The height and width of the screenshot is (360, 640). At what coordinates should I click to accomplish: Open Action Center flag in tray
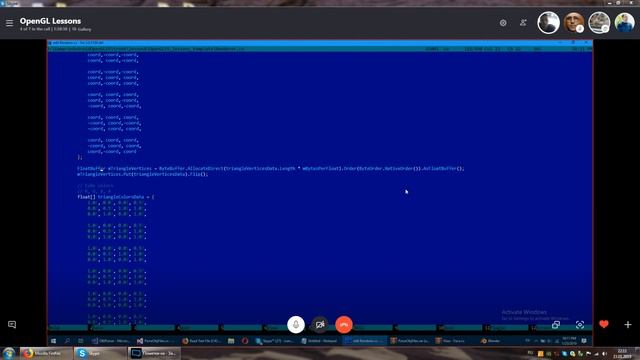click(589, 354)
